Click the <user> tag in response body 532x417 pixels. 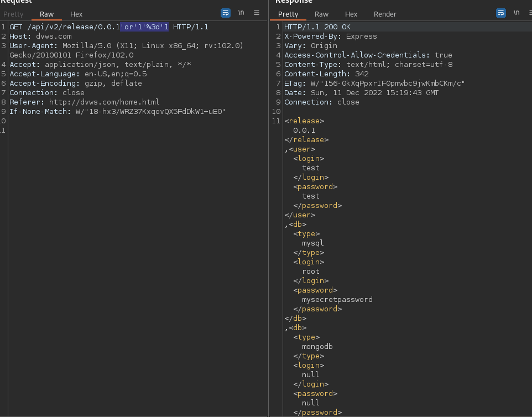(302, 149)
